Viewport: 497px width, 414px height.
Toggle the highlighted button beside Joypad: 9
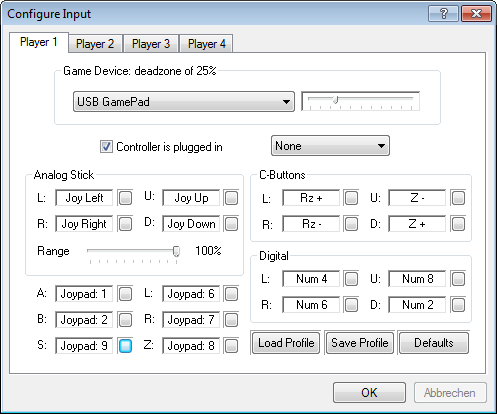(125, 346)
